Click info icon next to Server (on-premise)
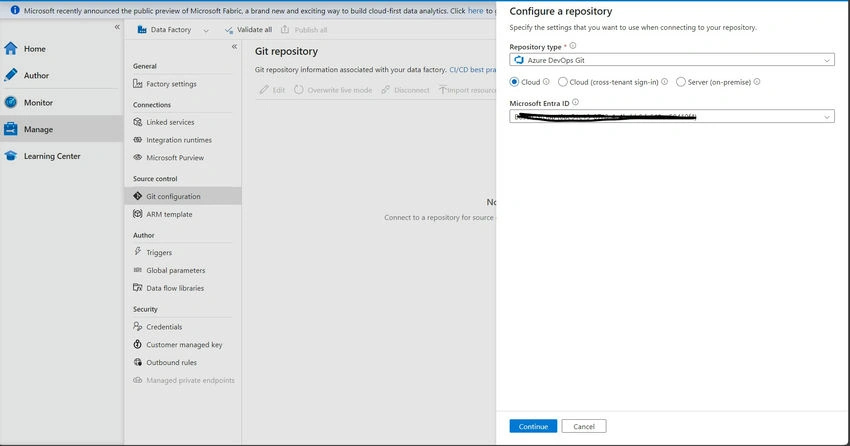Viewport: 850px width, 446px height. point(757,82)
